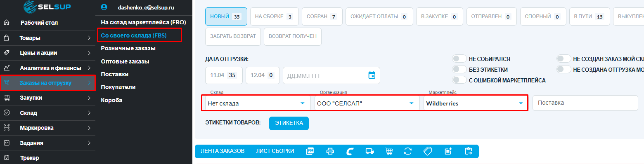Viewport: 644px width, 164px height.
Task: Open Поставки submenu item
Action: (x=115, y=74)
